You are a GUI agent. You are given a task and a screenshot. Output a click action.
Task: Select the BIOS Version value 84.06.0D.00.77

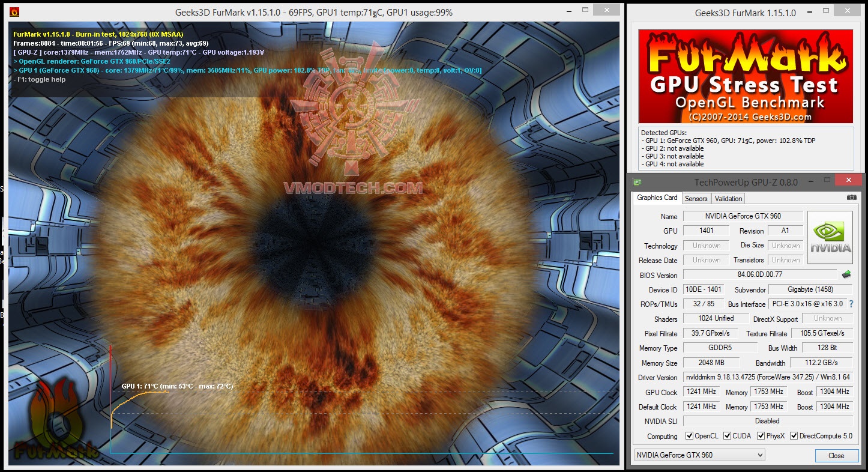759,275
